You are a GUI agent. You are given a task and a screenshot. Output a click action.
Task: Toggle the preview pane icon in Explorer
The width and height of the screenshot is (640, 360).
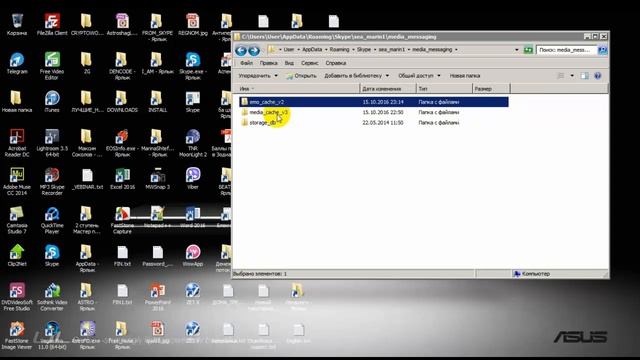(x=584, y=76)
